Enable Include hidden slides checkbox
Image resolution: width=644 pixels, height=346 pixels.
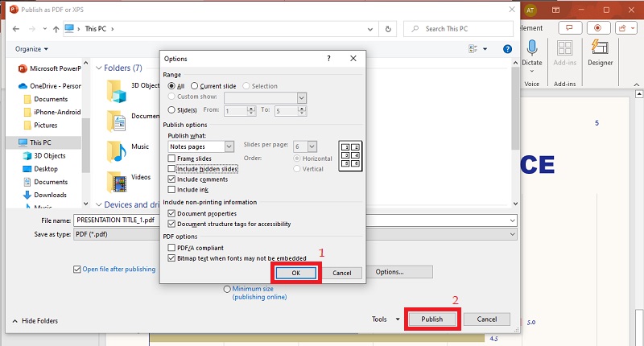[x=171, y=169]
